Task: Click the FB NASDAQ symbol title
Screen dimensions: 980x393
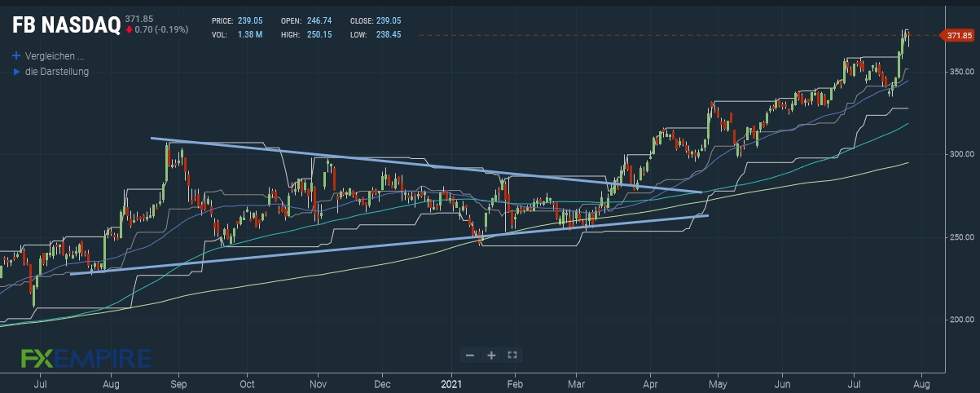Action: point(66,25)
